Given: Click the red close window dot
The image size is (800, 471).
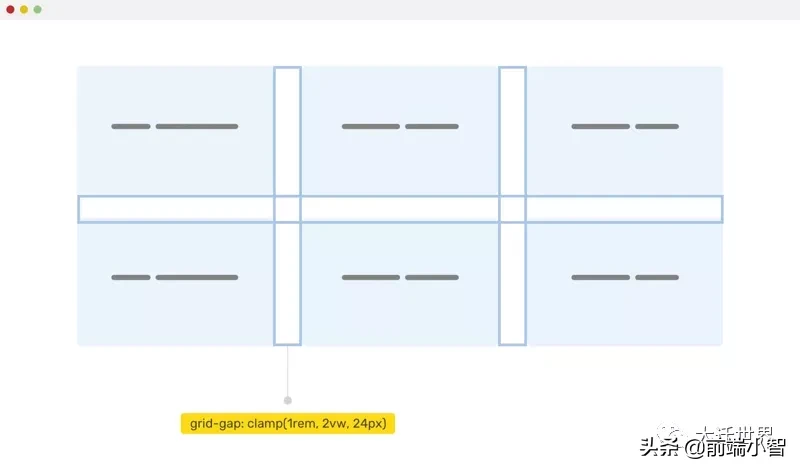Looking at the screenshot, I should point(10,10).
